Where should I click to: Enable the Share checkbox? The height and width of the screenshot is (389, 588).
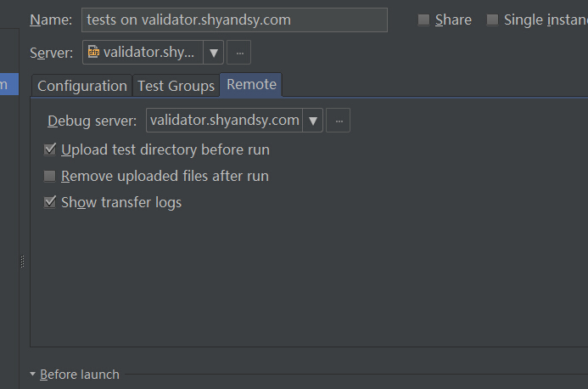coord(423,20)
